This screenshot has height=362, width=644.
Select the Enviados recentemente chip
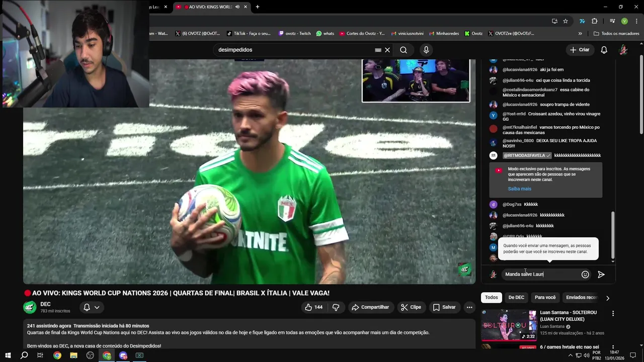tap(581, 298)
